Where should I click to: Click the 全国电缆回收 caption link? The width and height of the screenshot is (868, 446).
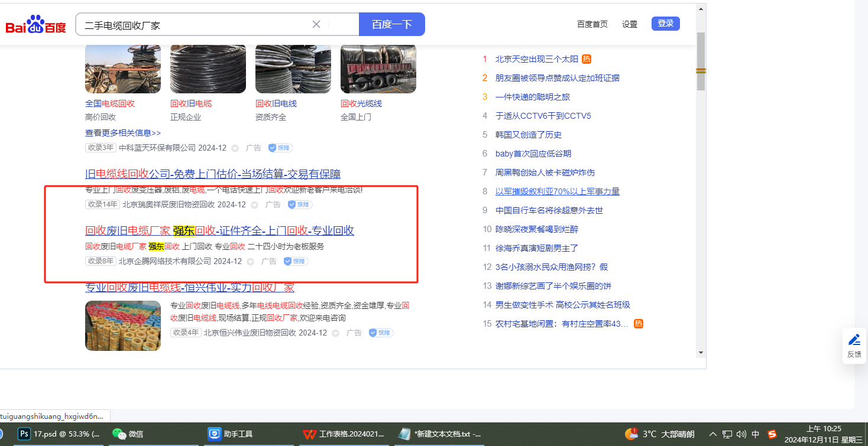click(x=110, y=103)
